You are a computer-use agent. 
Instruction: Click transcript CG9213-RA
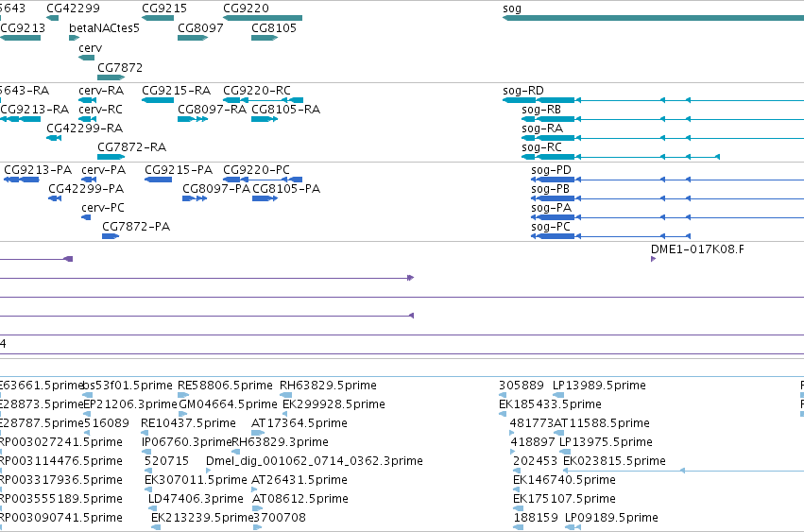(x=34, y=110)
